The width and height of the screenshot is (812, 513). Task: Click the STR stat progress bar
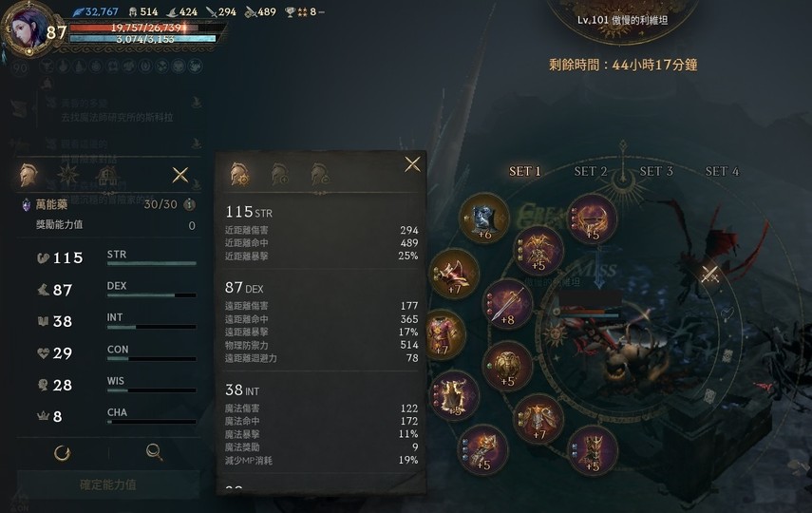click(151, 263)
